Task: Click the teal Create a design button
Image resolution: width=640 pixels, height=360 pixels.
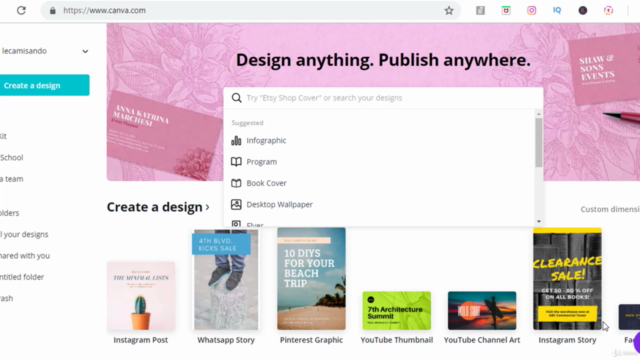Action: (x=44, y=85)
